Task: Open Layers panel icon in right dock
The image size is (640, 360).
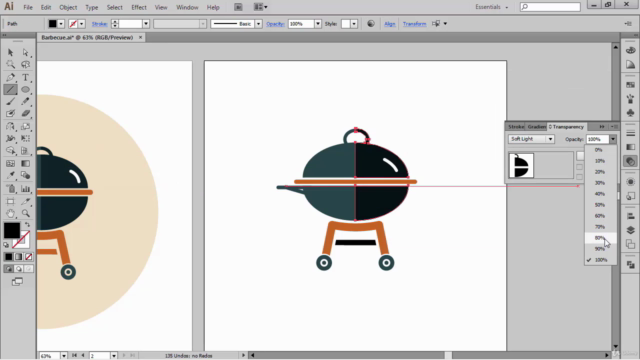Action: click(x=631, y=230)
